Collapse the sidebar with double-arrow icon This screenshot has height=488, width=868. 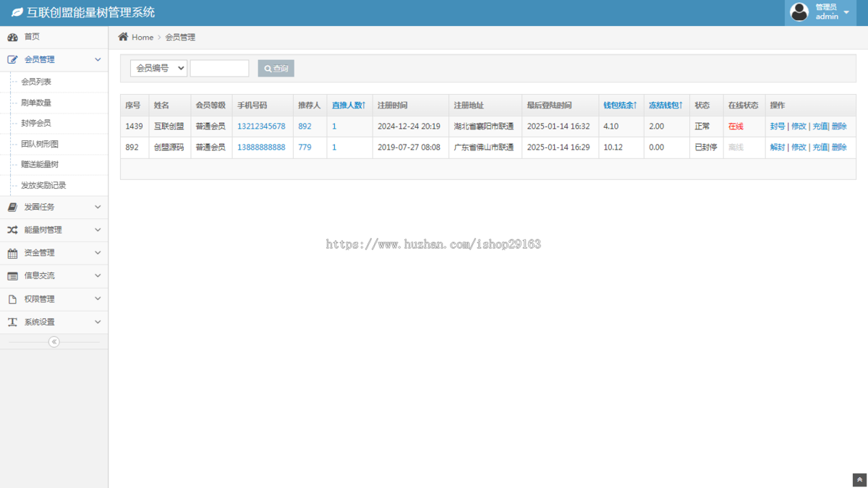[x=54, y=342]
